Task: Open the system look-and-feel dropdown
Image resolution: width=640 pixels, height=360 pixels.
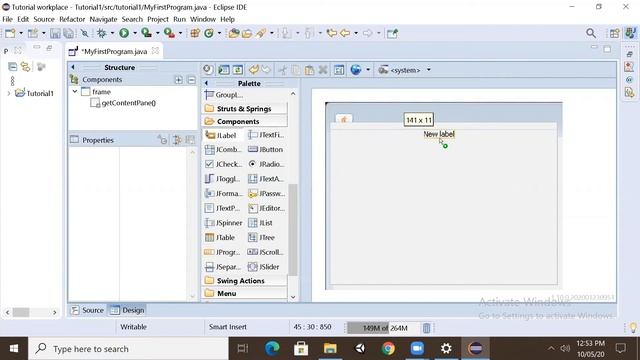Action: click(x=429, y=70)
